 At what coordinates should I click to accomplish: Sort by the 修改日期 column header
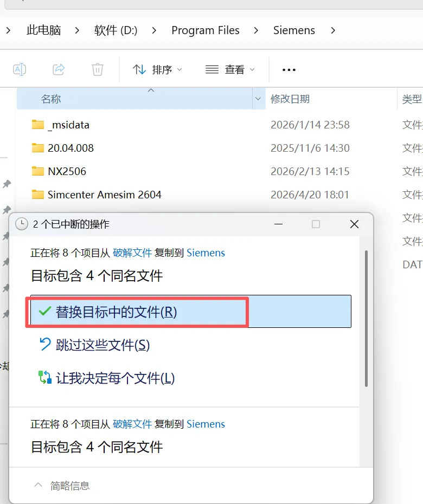290,99
